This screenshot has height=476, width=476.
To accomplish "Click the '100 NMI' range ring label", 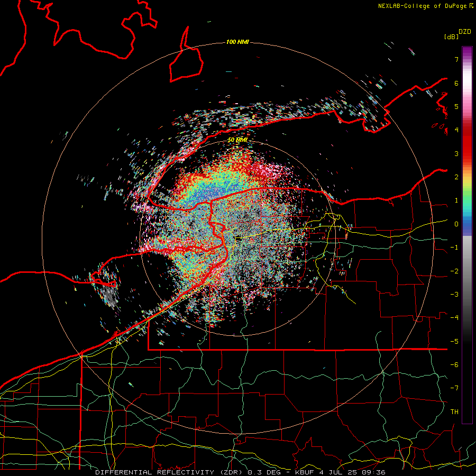I will (237, 42).
